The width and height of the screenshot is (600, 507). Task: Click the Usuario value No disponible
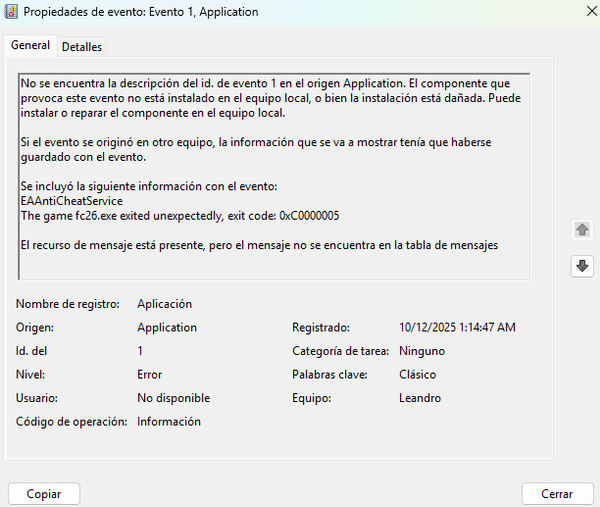click(x=173, y=398)
